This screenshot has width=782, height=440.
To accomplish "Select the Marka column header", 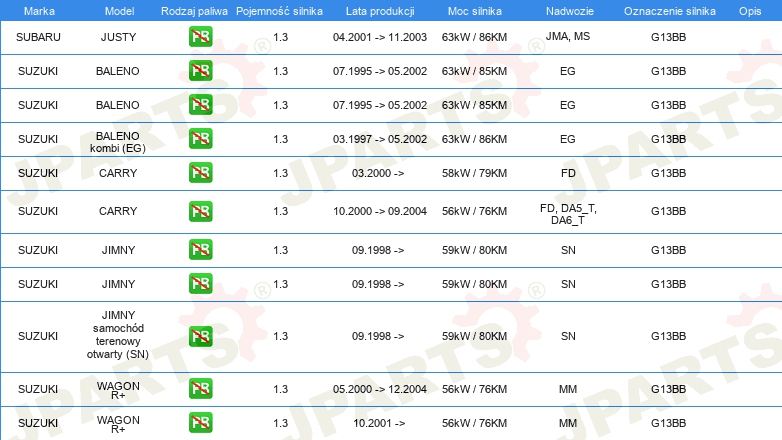I will [39, 11].
